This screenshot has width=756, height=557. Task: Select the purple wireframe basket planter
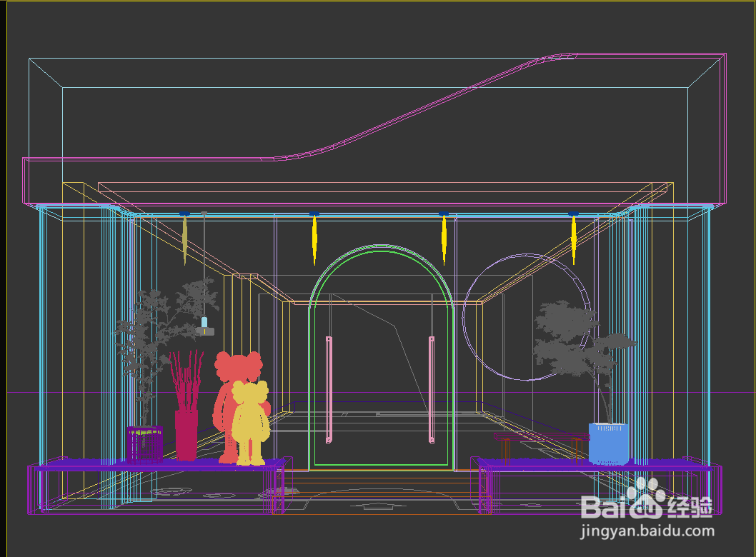point(144,445)
